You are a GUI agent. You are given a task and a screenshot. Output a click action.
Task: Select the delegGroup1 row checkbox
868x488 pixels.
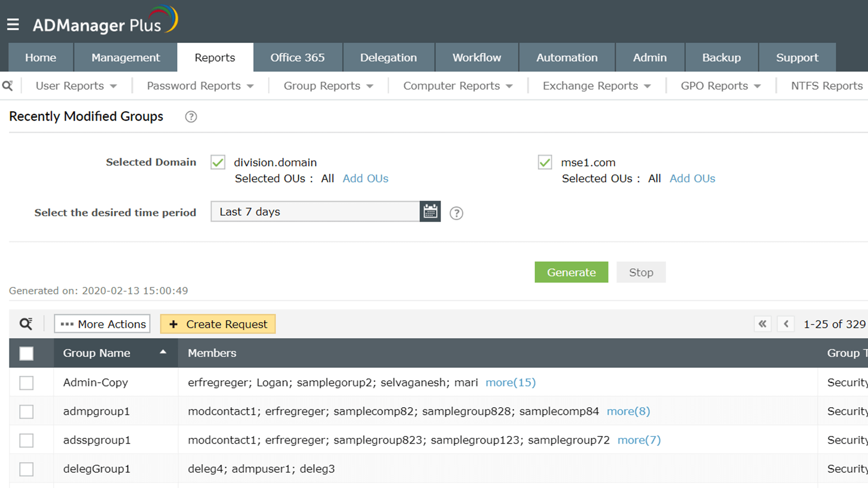pos(26,469)
